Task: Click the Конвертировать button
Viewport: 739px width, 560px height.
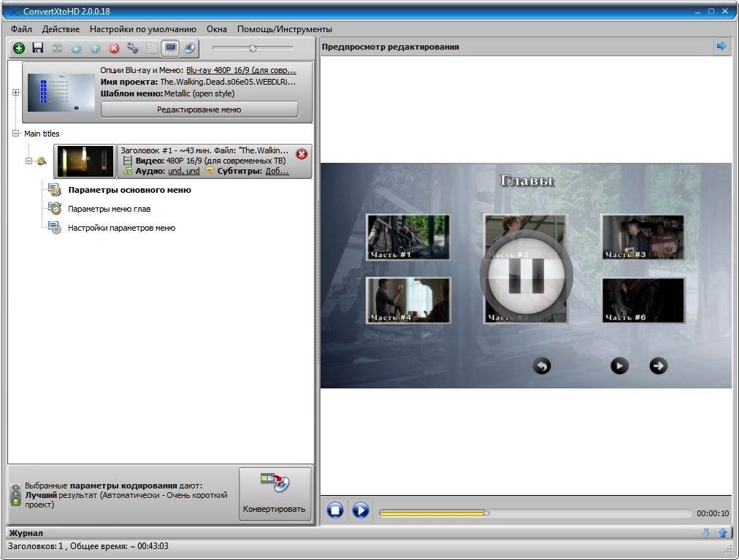Action: click(x=275, y=494)
